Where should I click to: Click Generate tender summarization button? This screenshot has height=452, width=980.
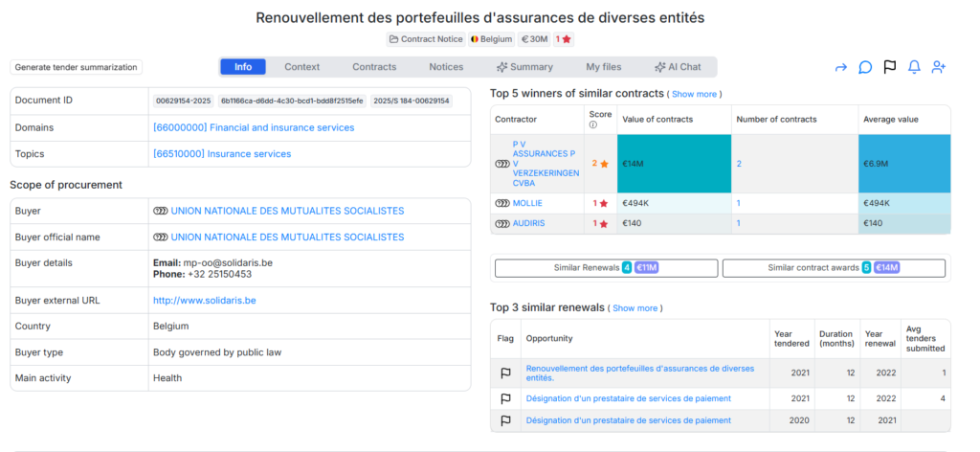click(x=76, y=67)
